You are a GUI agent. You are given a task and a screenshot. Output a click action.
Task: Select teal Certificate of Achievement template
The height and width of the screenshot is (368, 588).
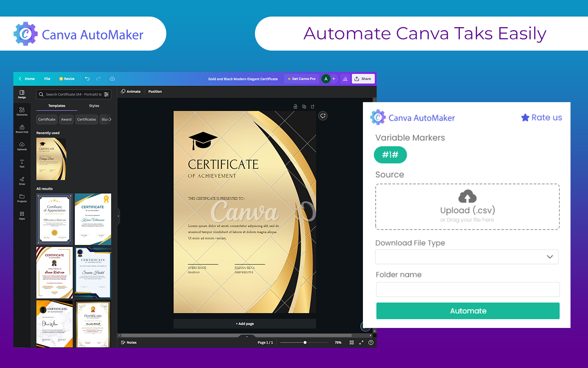click(93, 219)
